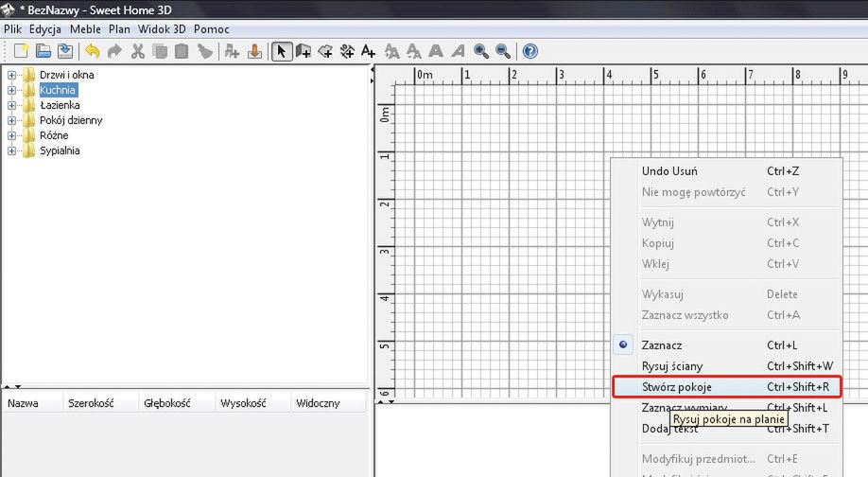This screenshot has width=868, height=477.
Task: Click the Decrease text size icon
Action: click(x=413, y=51)
